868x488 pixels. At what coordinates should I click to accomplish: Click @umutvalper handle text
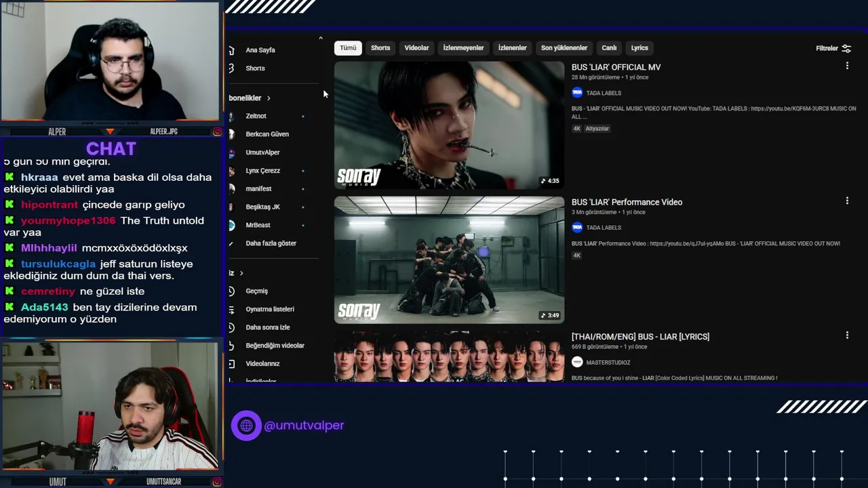[x=304, y=426]
